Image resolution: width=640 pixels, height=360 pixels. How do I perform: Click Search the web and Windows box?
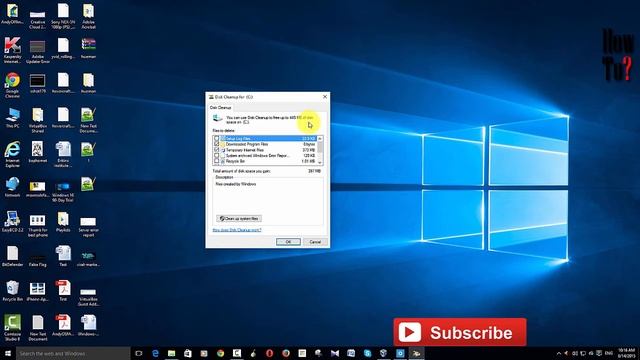73,353
